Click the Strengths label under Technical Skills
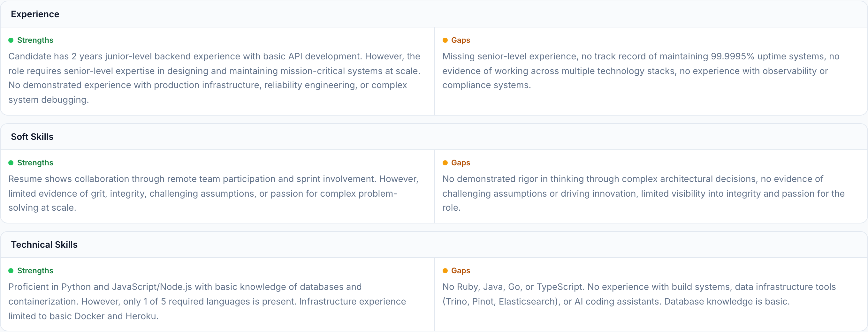Screen dimensions: 868x332 35,271
